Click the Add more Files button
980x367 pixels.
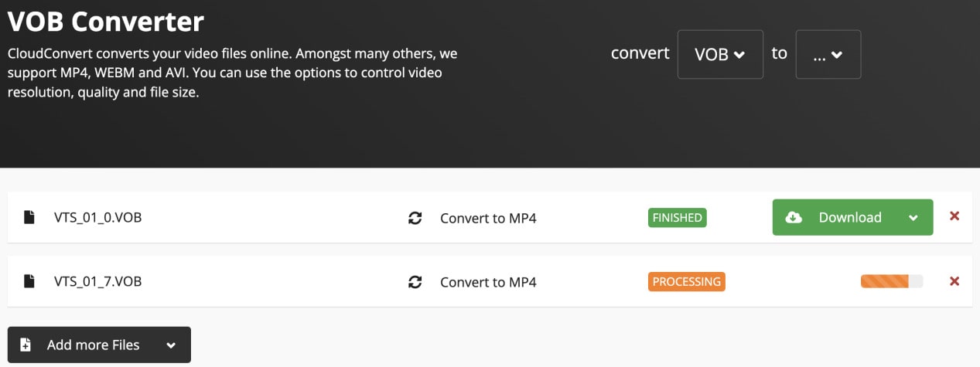(x=93, y=345)
